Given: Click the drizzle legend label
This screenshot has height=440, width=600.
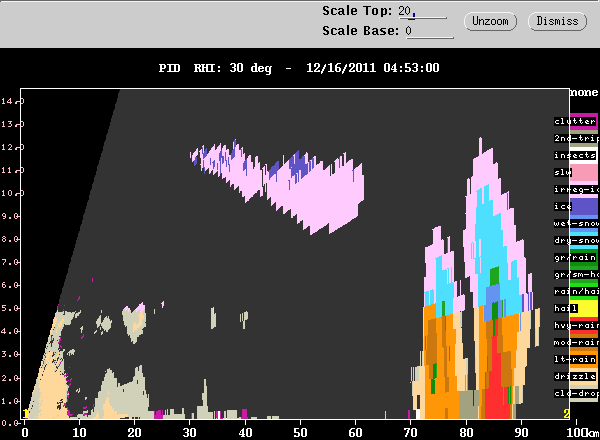Looking at the screenshot, I should point(575,376).
